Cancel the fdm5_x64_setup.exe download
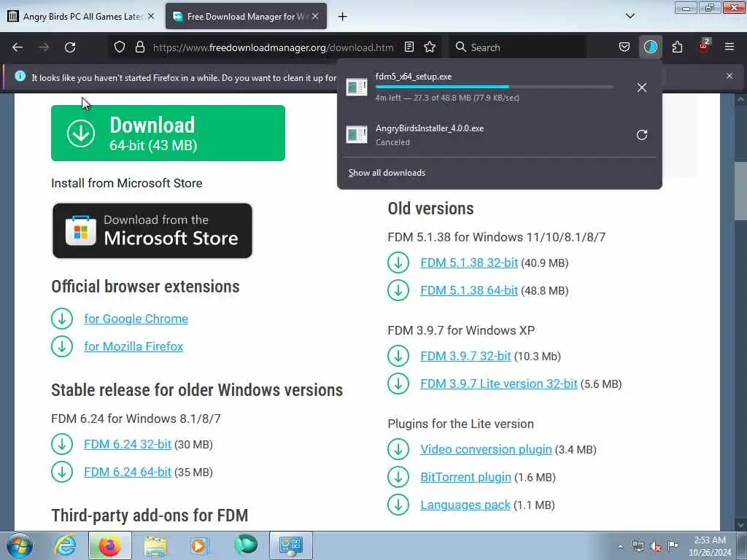The height and width of the screenshot is (560, 747). [x=642, y=87]
